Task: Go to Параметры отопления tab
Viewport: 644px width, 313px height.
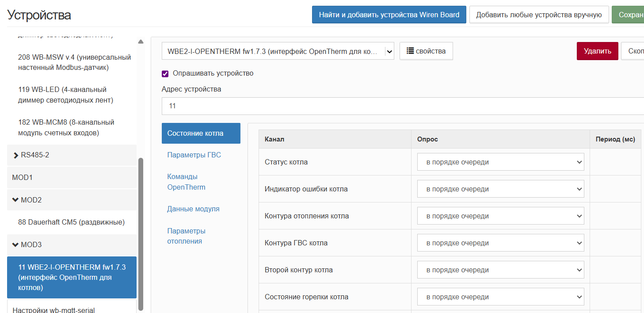Action: [x=186, y=236]
